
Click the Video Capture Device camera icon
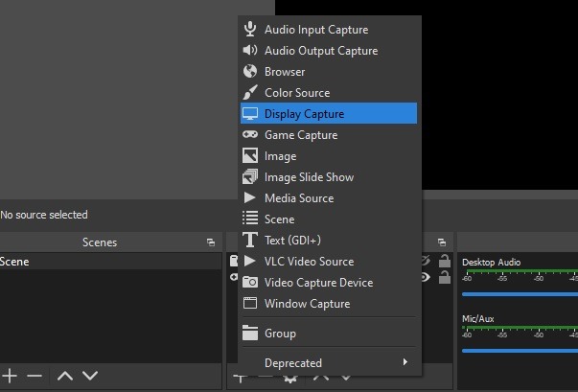pos(250,283)
